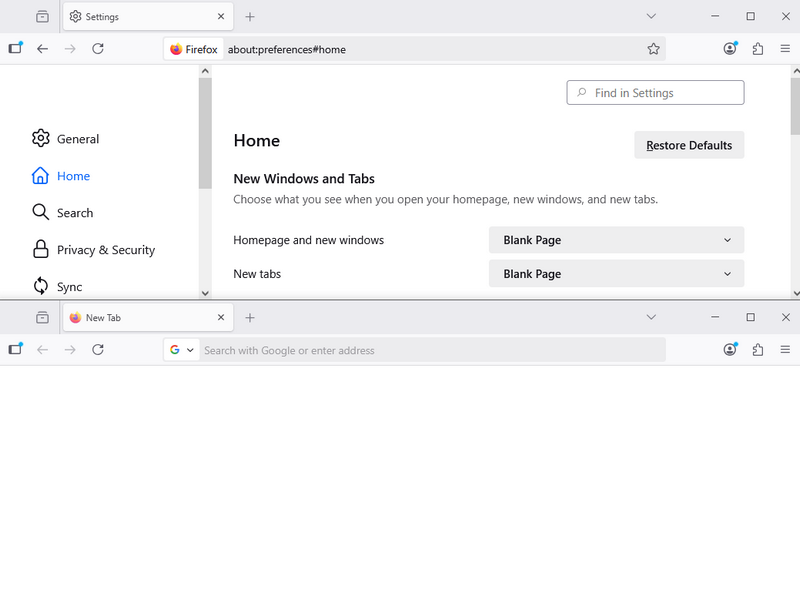This screenshot has height=596, width=800.
Task: Open account profile icon in Settings window
Action: [730, 49]
